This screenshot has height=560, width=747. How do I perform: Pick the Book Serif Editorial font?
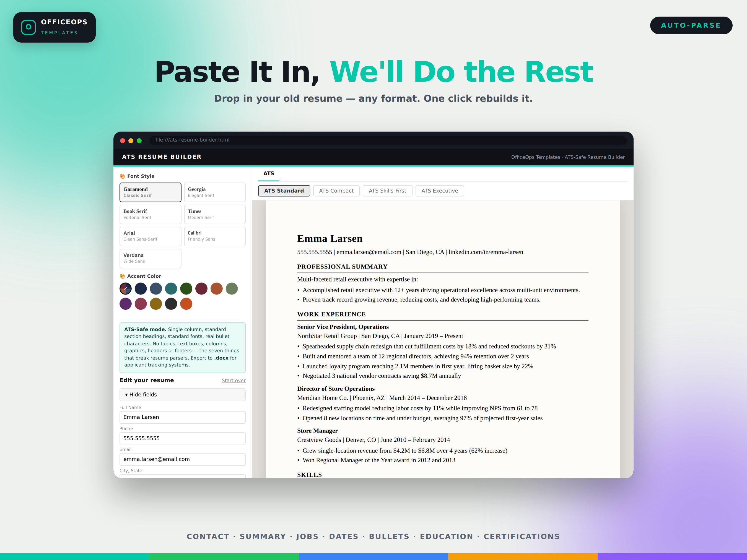150,214
